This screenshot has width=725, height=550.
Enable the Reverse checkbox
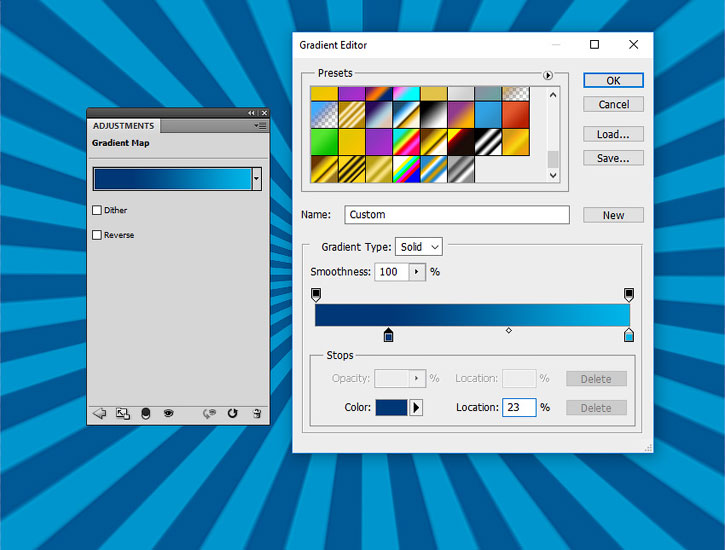click(97, 235)
